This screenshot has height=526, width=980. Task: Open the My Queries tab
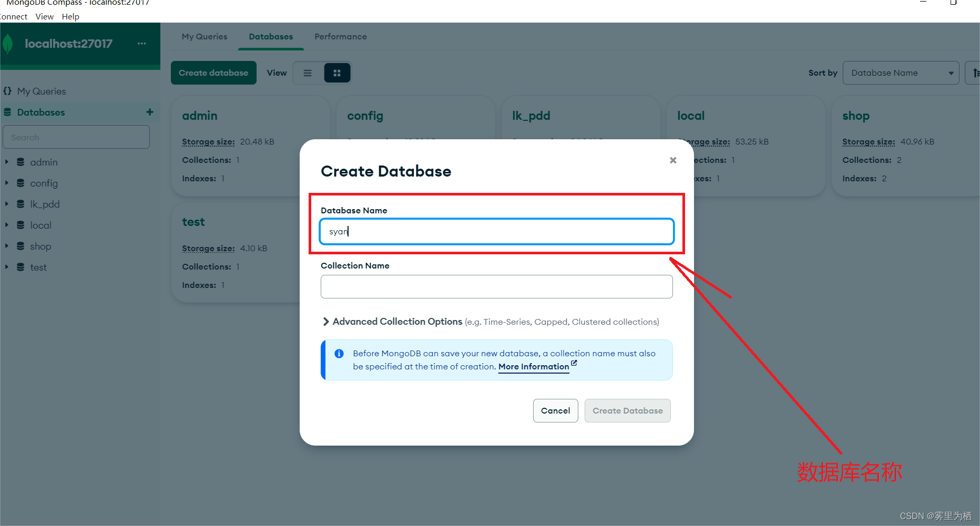tap(205, 37)
